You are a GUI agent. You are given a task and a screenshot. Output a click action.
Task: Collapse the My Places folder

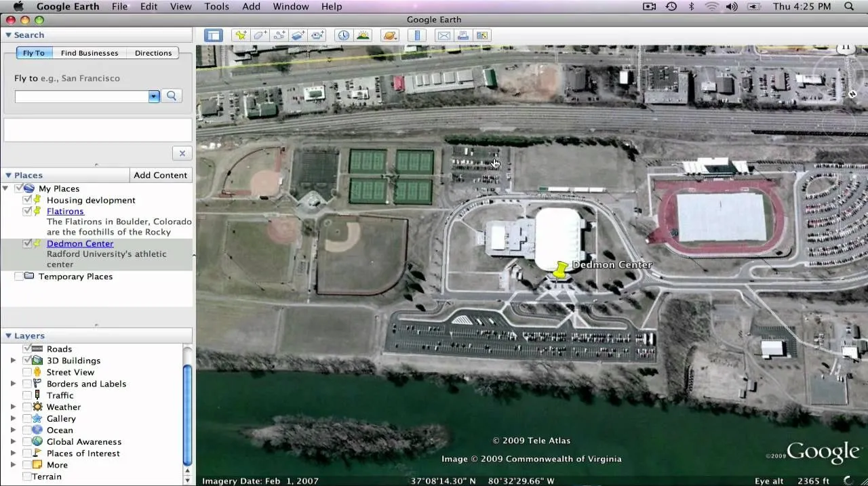(x=6, y=188)
